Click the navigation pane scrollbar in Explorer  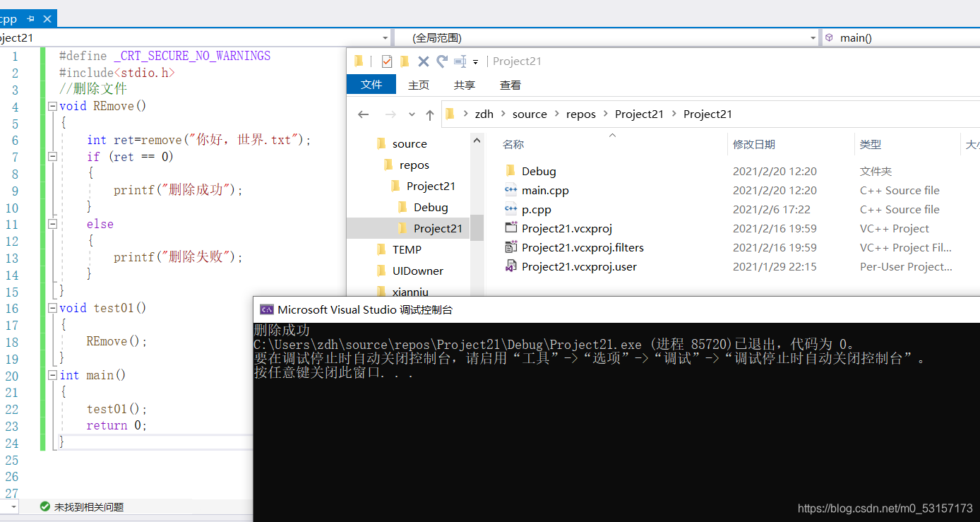[x=477, y=227]
